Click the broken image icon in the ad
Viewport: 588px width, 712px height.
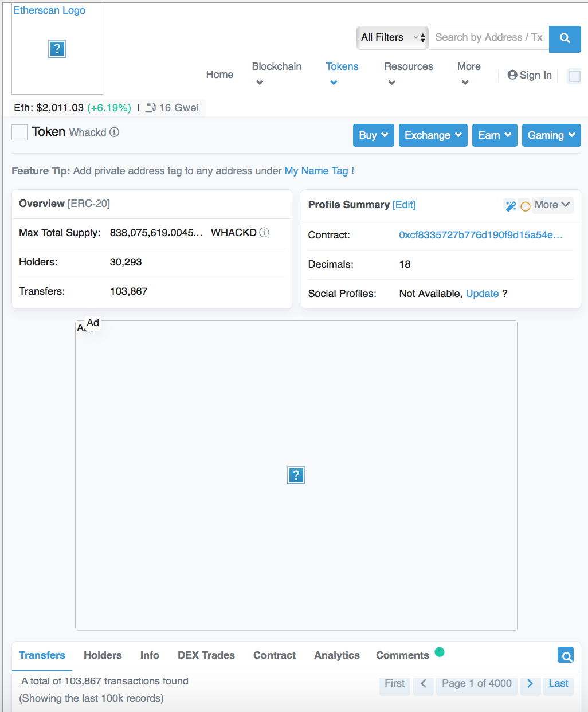point(296,475)
